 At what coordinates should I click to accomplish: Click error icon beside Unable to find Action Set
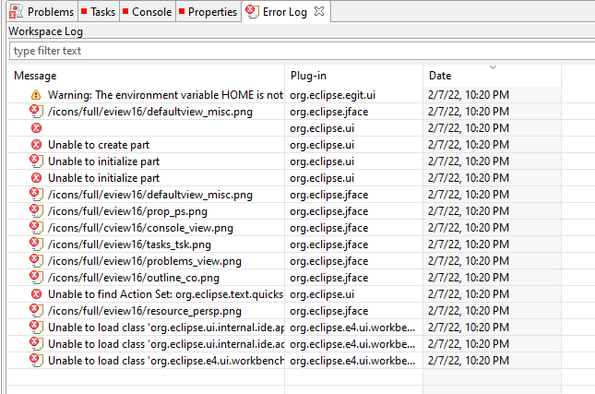point(36,294)
